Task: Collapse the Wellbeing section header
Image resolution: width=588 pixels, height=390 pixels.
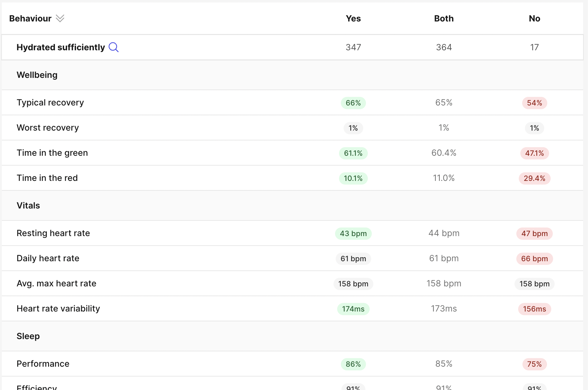Action: click(x=292, y=75)
